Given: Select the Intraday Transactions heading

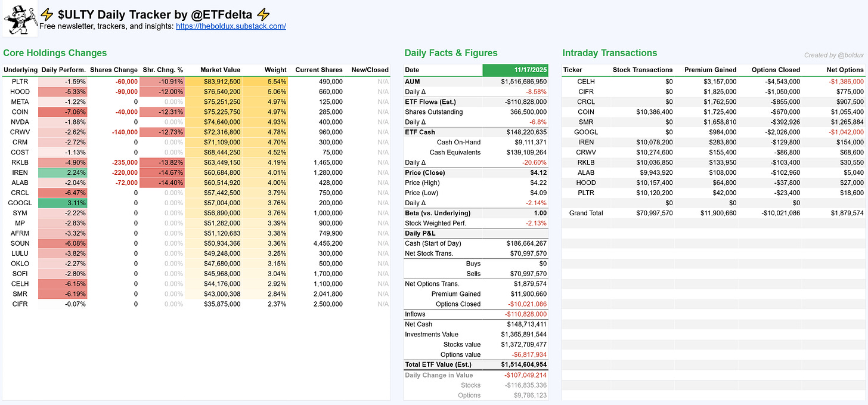Looking at the screenshot, I should coord(610,53).
